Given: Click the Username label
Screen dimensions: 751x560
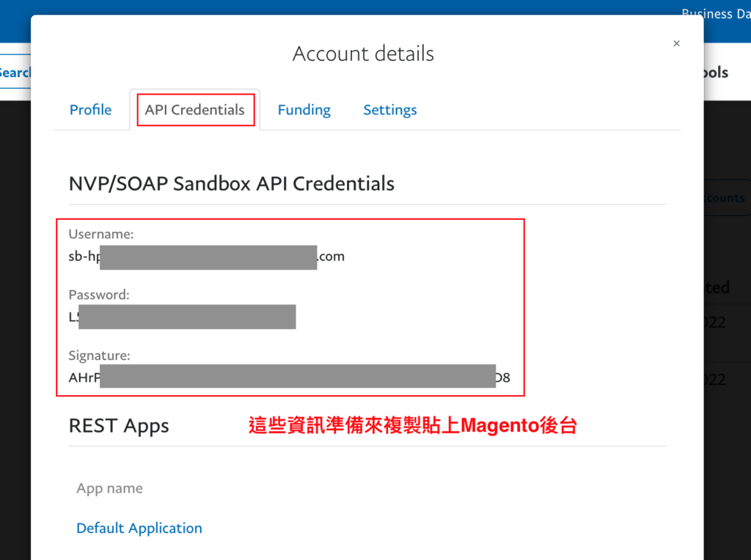Looking at the screenshot, I should [x=101, y=234].
